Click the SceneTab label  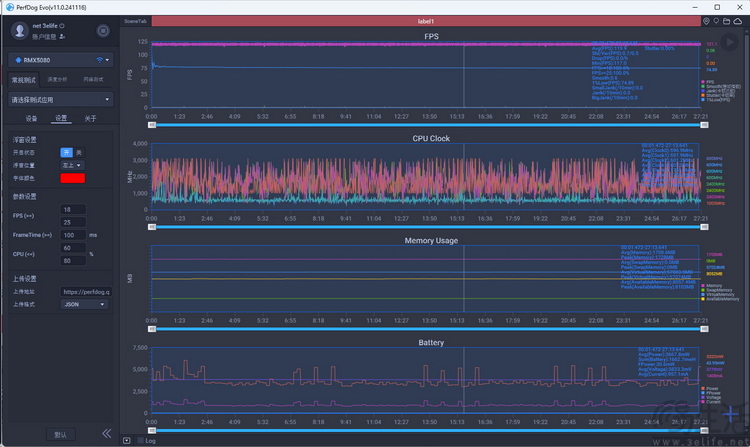pyautogui.click(x=135, y=21)
